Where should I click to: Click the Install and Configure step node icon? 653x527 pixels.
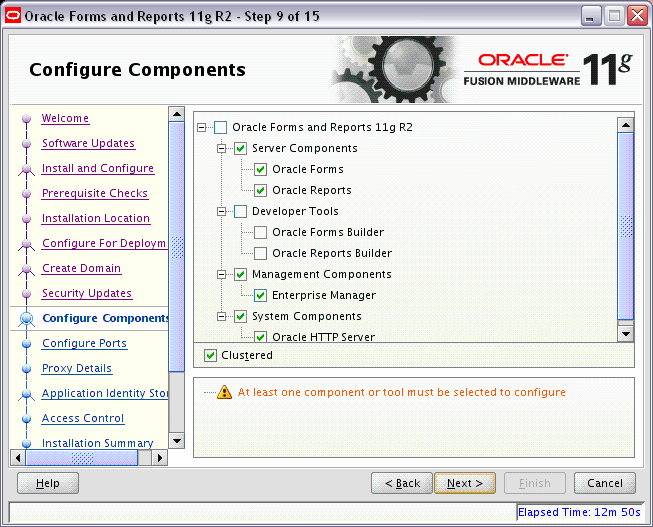point(27,170)
